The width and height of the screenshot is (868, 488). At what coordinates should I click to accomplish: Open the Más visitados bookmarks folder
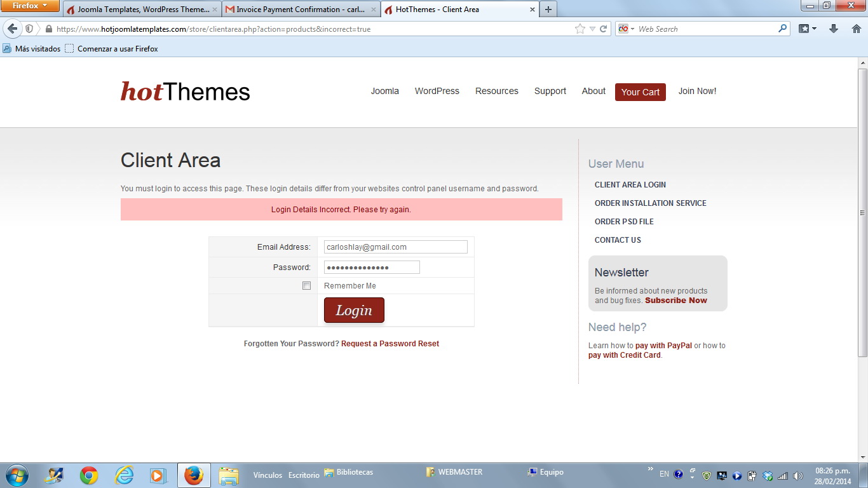pyautogui.click(x=32, y=48)
